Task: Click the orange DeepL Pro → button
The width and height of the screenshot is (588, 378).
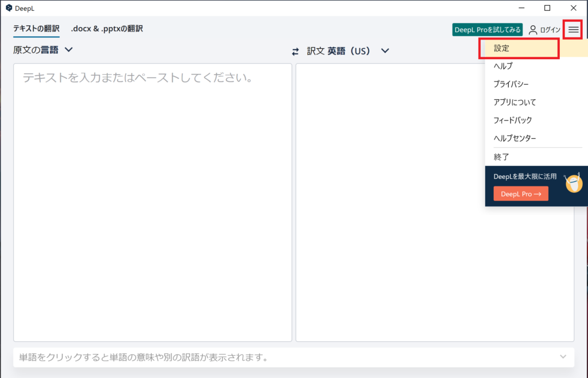Action: tap(520, 194)
